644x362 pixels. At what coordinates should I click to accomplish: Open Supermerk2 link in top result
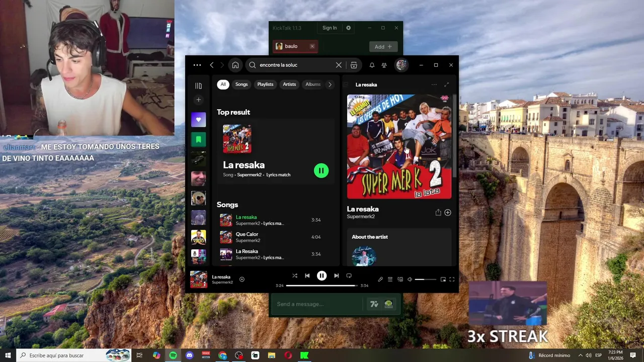click(249, 175)
